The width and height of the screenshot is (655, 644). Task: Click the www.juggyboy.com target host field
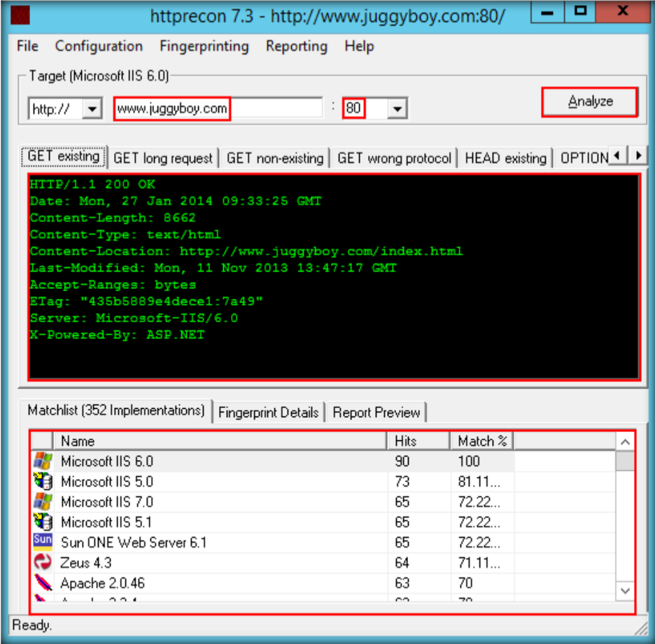point(172,109)
